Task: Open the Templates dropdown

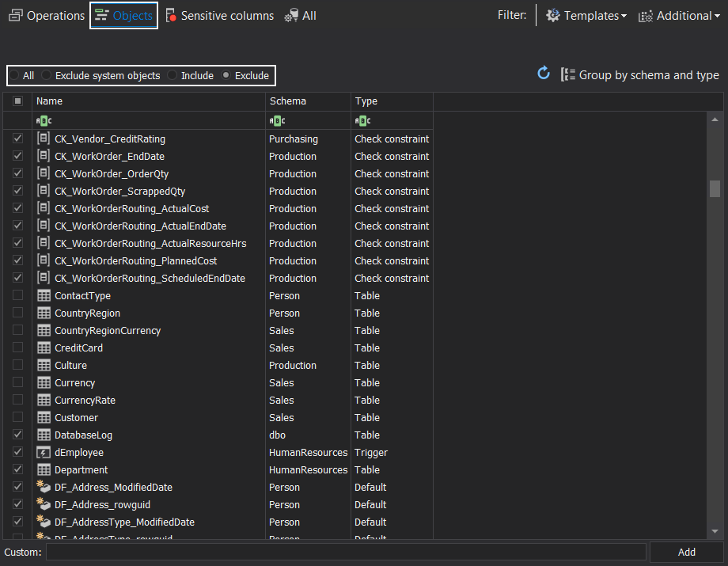Action: (x=586, y=16)
